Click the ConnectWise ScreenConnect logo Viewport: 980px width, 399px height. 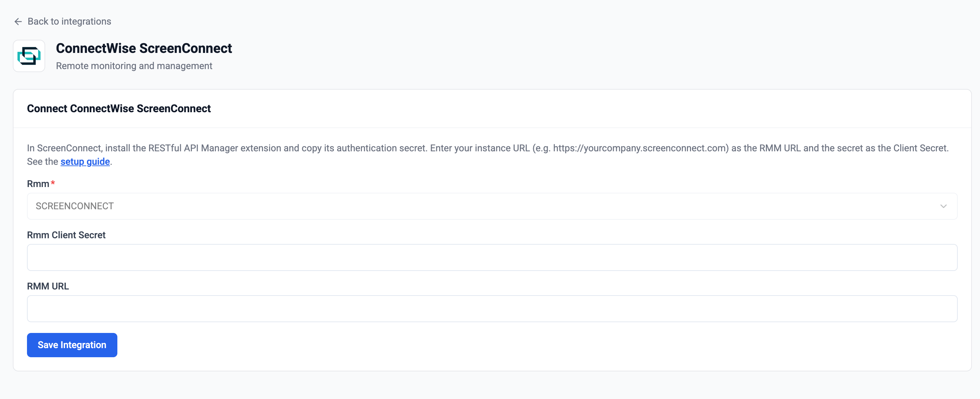click(x=29, y=56)
